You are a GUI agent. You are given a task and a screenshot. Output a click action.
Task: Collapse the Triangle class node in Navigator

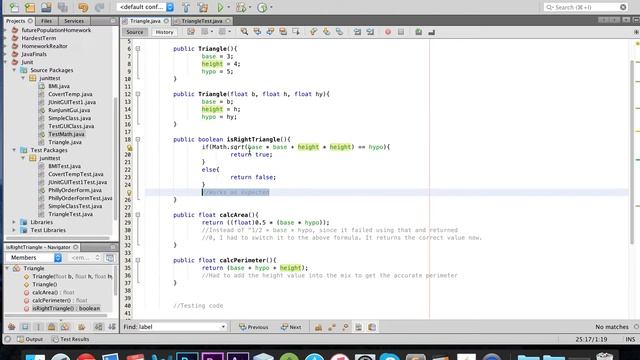tap(7, 268)
